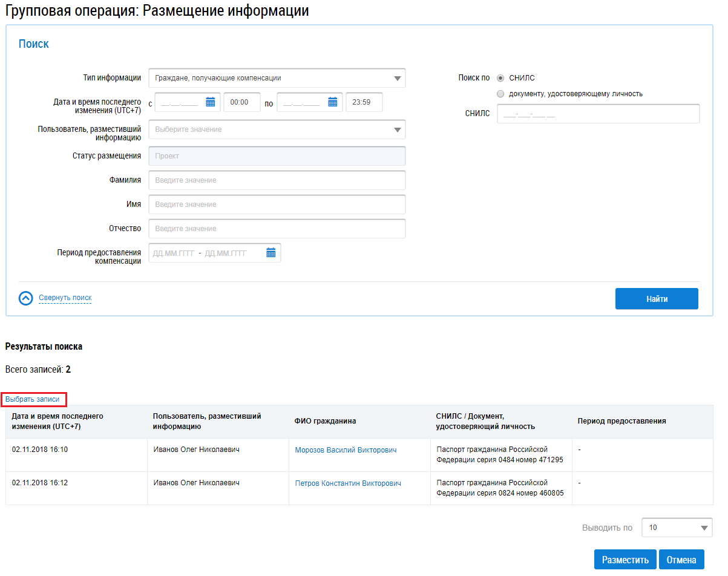
Task: Open the end date calendar picker
Action: 332,102
